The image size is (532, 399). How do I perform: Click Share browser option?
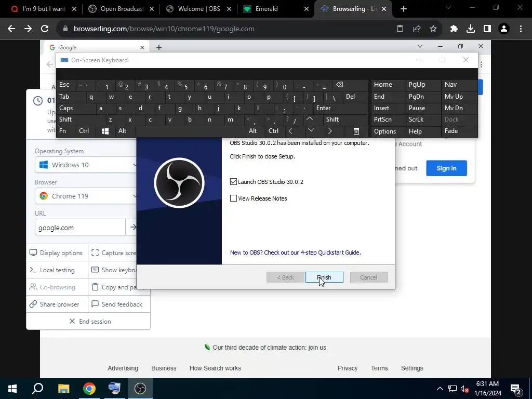[57, 304]
